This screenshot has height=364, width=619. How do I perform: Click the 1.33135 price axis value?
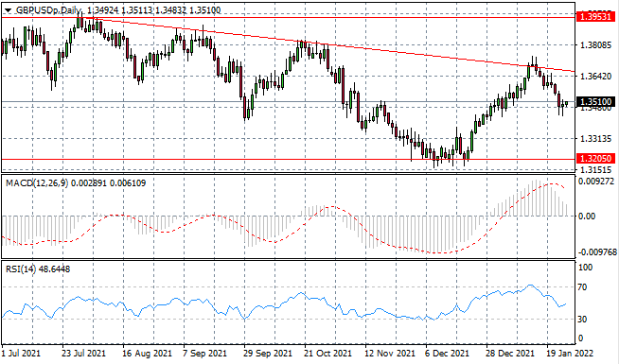coord(595,138)
